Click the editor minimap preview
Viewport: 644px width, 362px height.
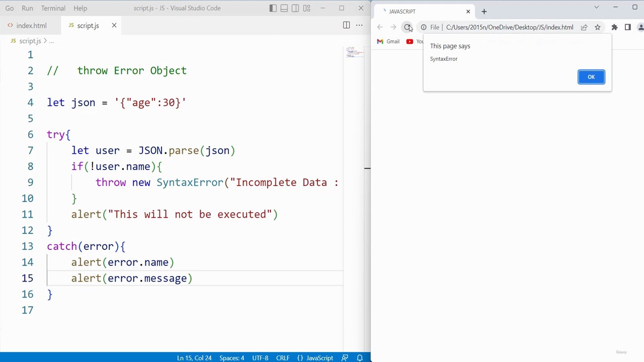[x=354, y=52]
